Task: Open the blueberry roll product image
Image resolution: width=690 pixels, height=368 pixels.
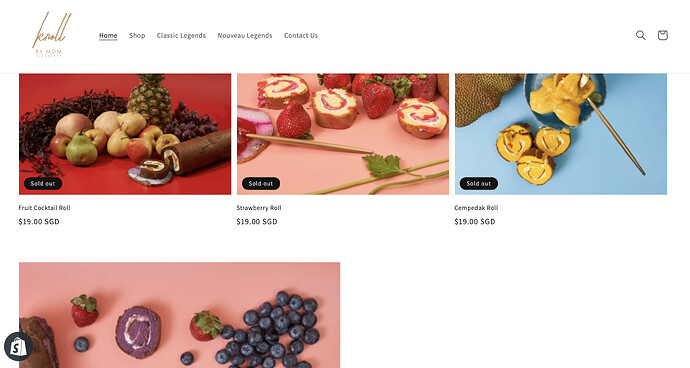Action: tap(180, 315)
